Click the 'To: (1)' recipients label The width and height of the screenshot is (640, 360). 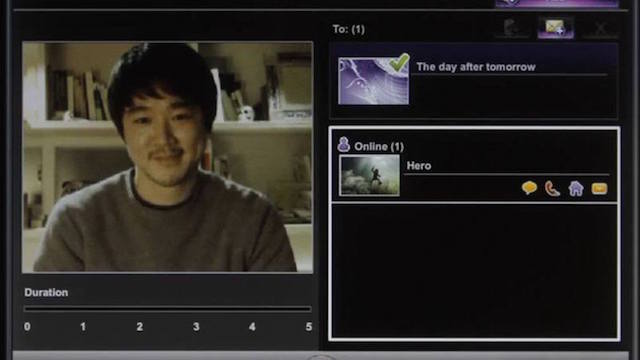tap(349, 29)
